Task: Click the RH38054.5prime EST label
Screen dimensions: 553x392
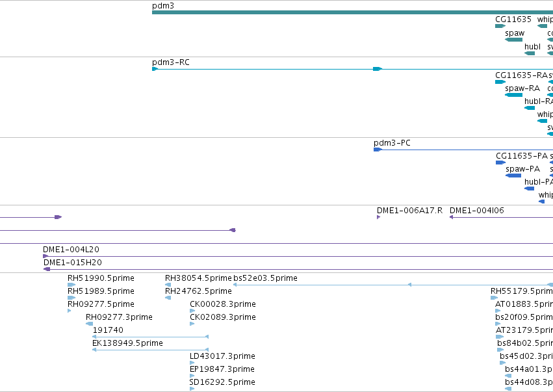Action: [198, 278]
